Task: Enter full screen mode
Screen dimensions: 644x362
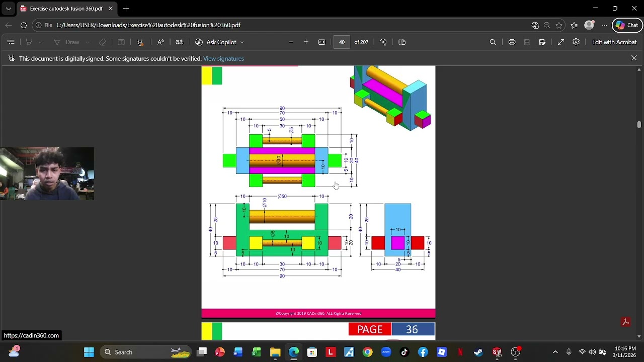Action: (x=561, y=42)
